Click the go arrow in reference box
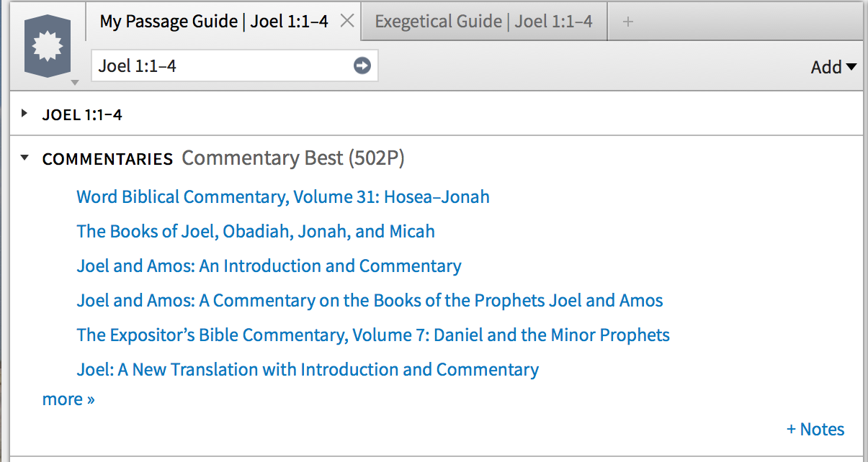 [362, 65]
